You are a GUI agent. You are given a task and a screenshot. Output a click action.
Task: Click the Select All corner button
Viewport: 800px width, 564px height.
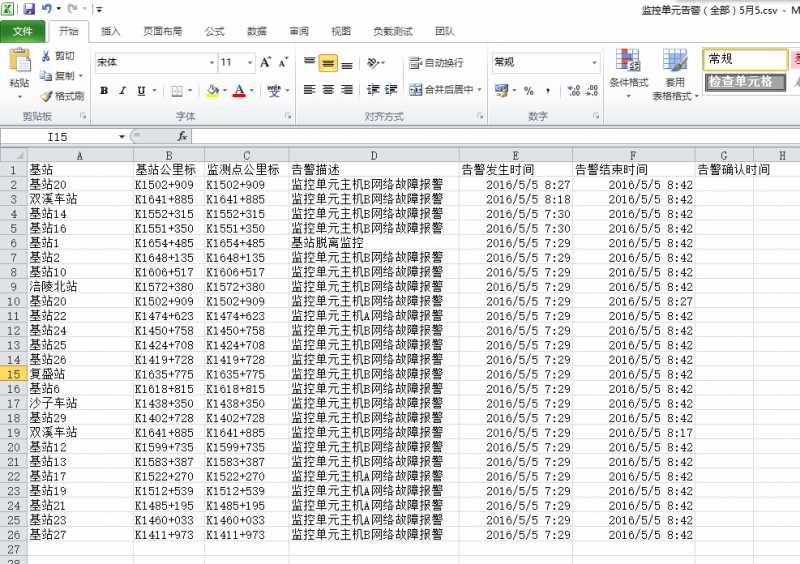(14, 155)
